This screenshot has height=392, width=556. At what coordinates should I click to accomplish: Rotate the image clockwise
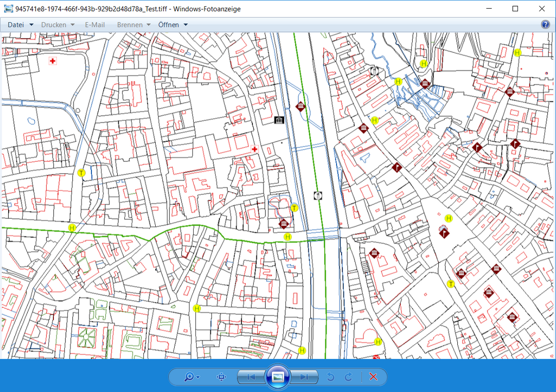(347, 377)
